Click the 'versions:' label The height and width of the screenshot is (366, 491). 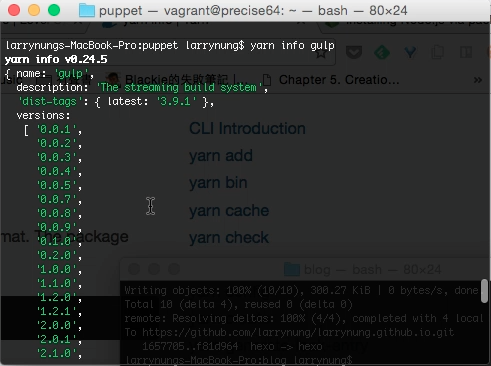43,115
